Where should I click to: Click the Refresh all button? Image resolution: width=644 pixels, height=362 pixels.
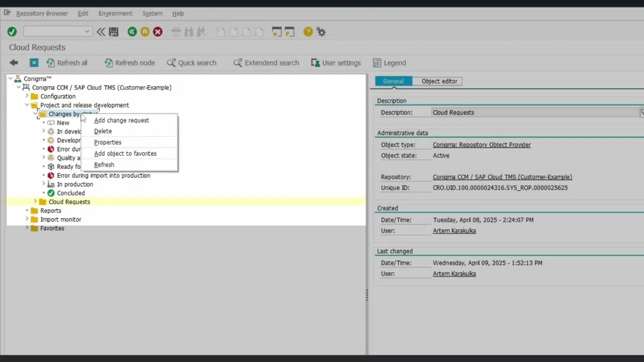click(67, 63)
